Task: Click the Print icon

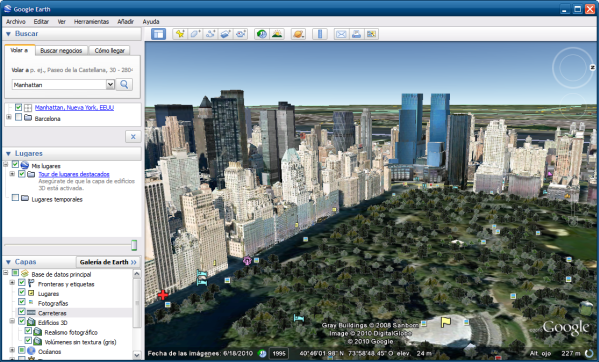Action: [x=356, y=34]
